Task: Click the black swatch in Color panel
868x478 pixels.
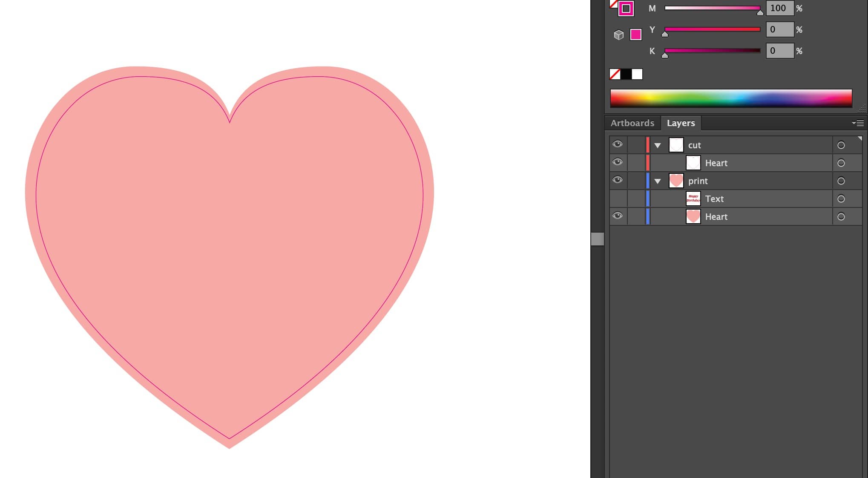Action: pos(626,75)
